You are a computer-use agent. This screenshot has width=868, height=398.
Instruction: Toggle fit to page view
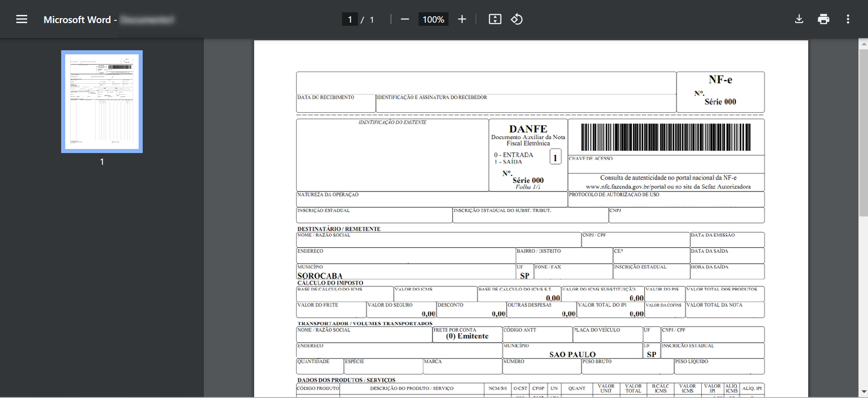[495, 19]
